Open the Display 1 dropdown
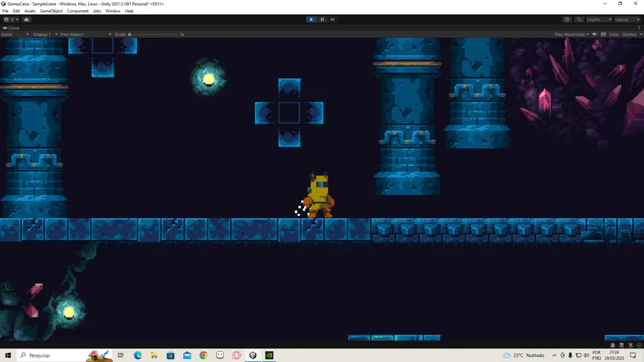Viewport: 644px width, 362px height. coord(45,34)
